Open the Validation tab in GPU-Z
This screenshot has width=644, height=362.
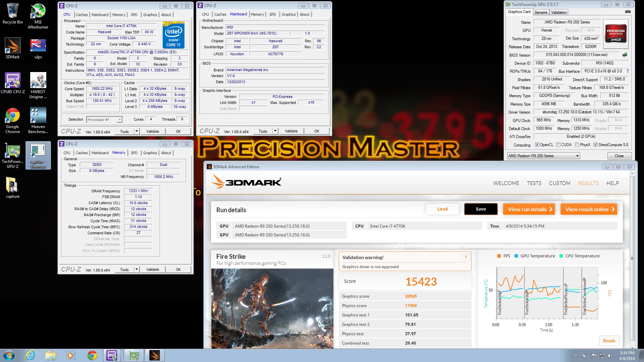pos(559,12)
